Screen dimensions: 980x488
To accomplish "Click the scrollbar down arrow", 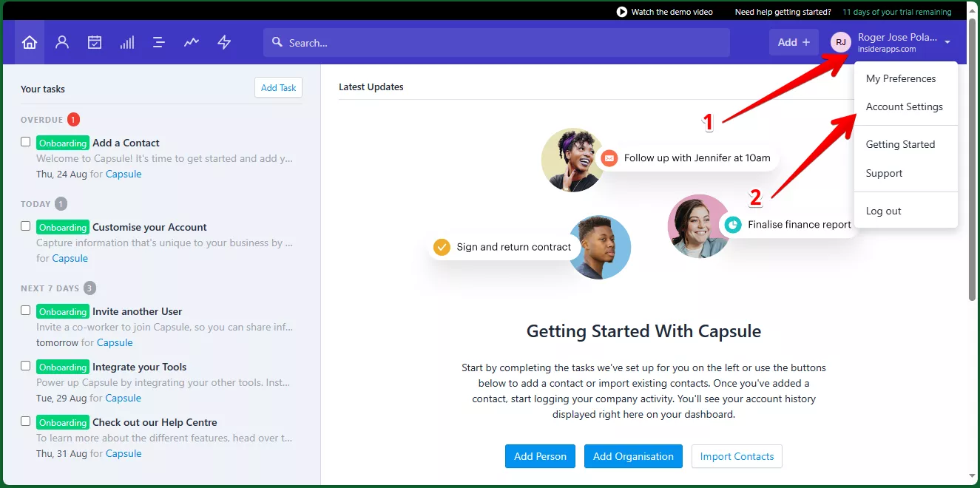I will pos(972,477).
